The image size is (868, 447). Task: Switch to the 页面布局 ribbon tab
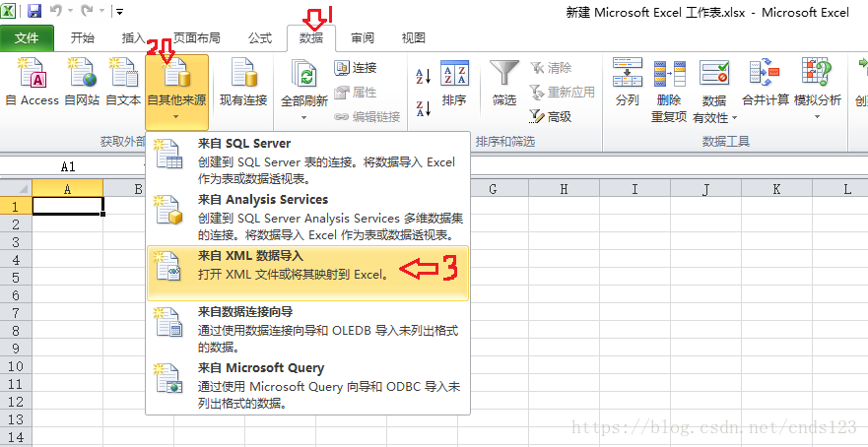pyautogui.click(x=196, y=38)
